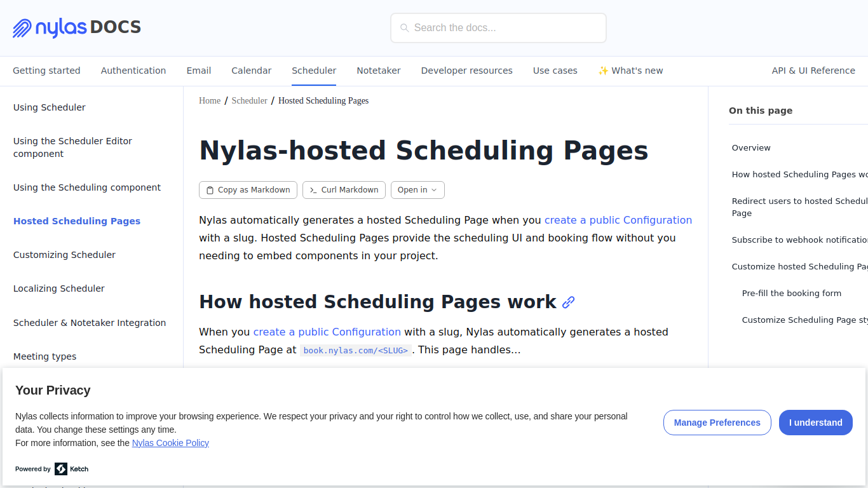This screenshot has width=868, height=488.
Task: Jump to Customize hosted Scheduling Pages
Action: pyautogui.click(x=799, y=266)
